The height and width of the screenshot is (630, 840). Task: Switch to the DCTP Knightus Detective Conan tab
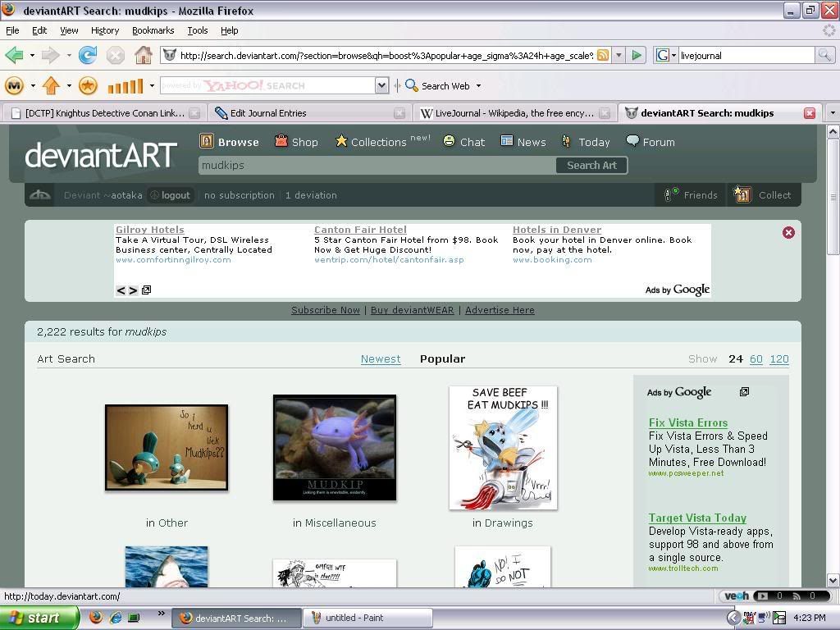click(104, 113)
